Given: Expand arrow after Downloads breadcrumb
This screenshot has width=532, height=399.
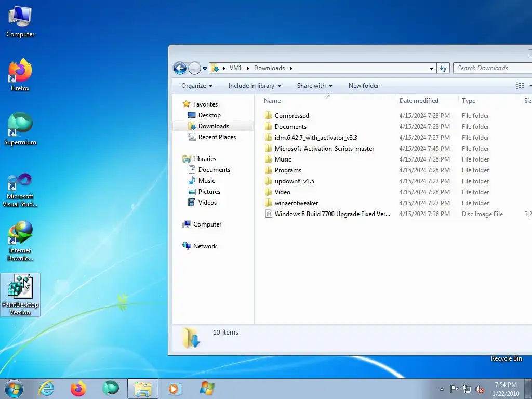Looking at the screenshot, I should [x=291, y=68].
